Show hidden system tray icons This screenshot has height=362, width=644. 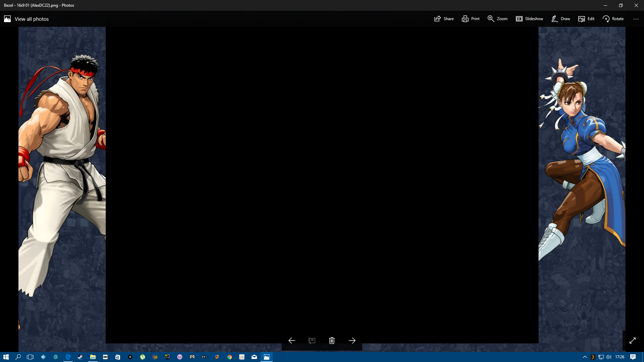(585, 357)
